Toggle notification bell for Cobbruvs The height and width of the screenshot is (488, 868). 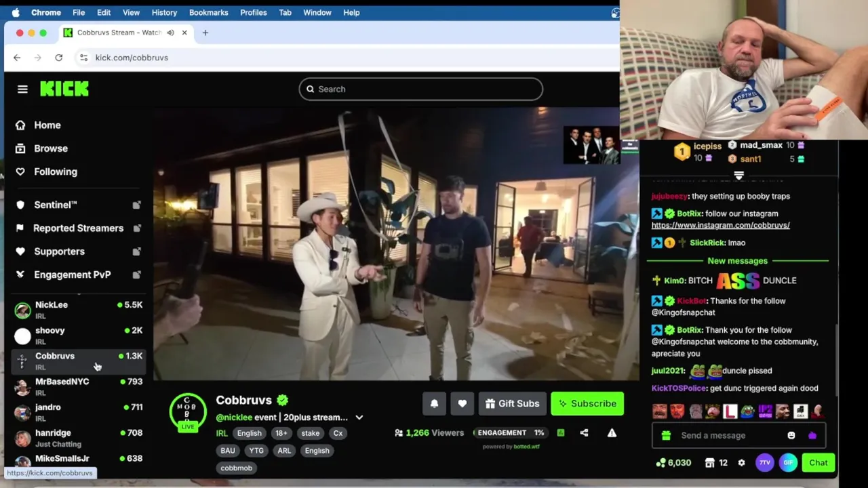(x=435, y=403)
